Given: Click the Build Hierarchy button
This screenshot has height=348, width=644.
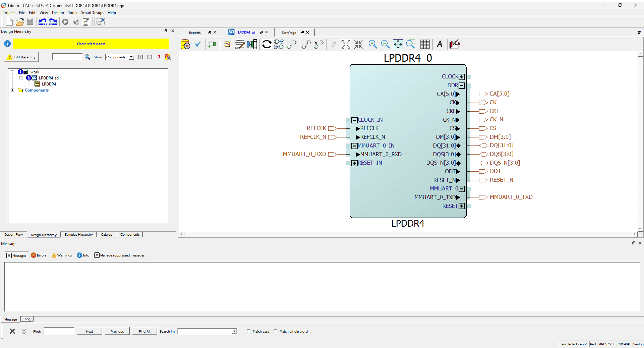Looking at the screenshot, I should pyautogui.click(x=21, y=57).
